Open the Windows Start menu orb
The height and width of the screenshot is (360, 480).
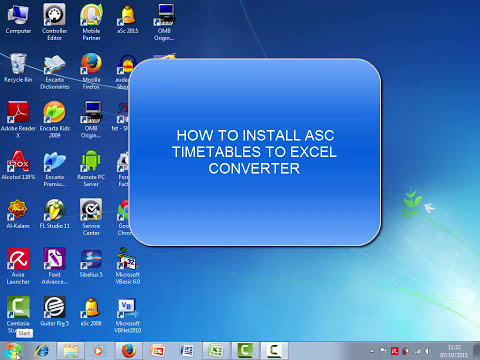[x=13, y=351]
